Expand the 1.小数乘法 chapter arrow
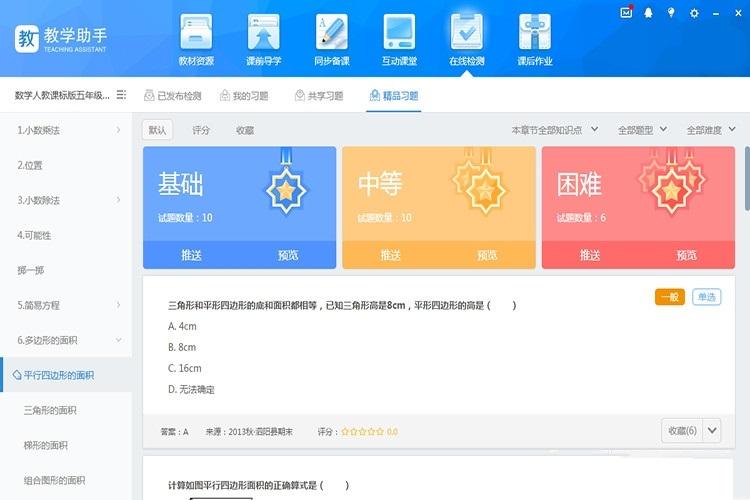 click(x=118, y=130)
